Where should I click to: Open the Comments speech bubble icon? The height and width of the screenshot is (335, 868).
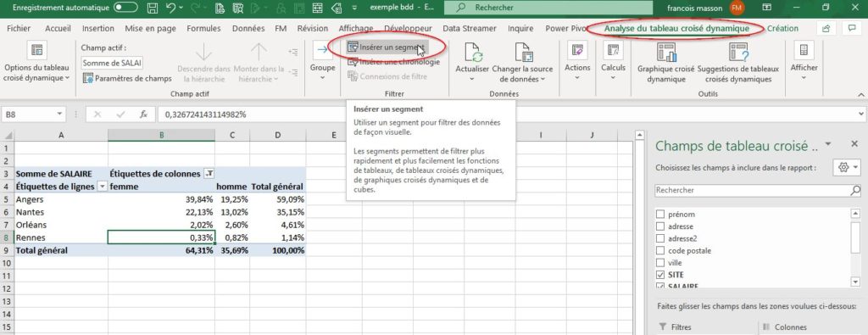point(851,28)
